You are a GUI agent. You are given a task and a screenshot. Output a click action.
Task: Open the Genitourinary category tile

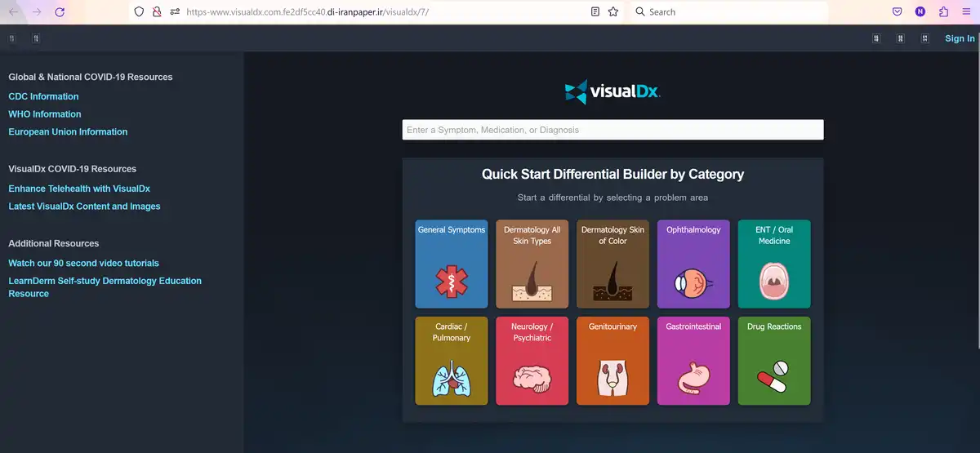(612, 361)
